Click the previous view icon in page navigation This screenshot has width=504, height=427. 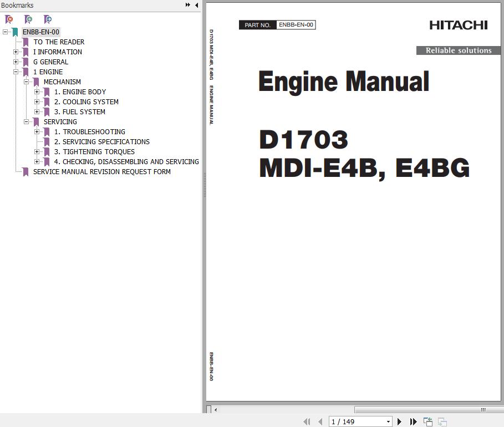point(428,422)
